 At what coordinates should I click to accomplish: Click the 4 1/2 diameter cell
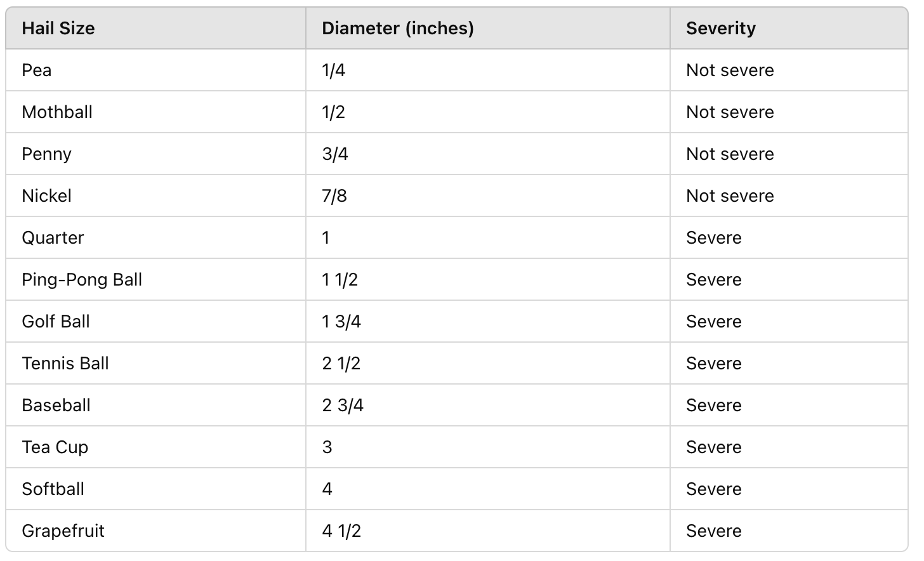[x=488, y=531]
